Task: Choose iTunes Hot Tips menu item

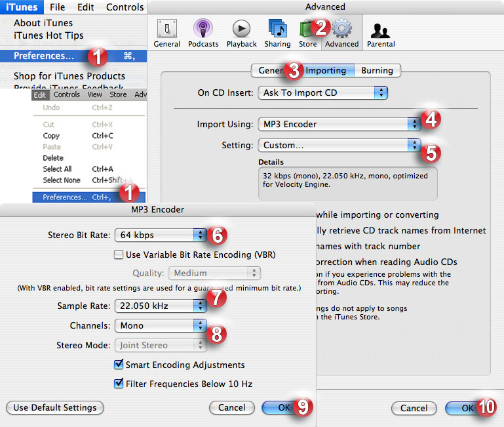Action: (x=48, y=35)
